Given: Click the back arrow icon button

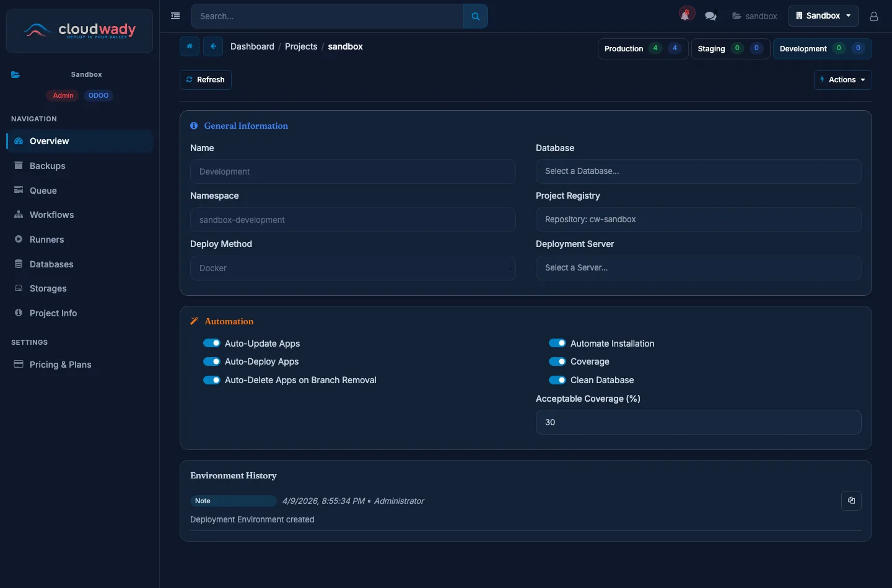Looking at the screenshot, I should [213, 46].
